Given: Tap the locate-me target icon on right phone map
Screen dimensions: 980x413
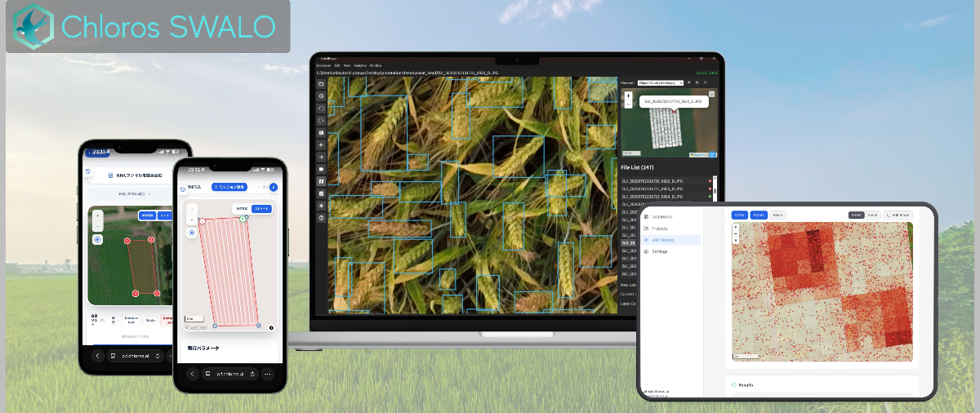Looking at the screenshot, I should click(192, 233).
